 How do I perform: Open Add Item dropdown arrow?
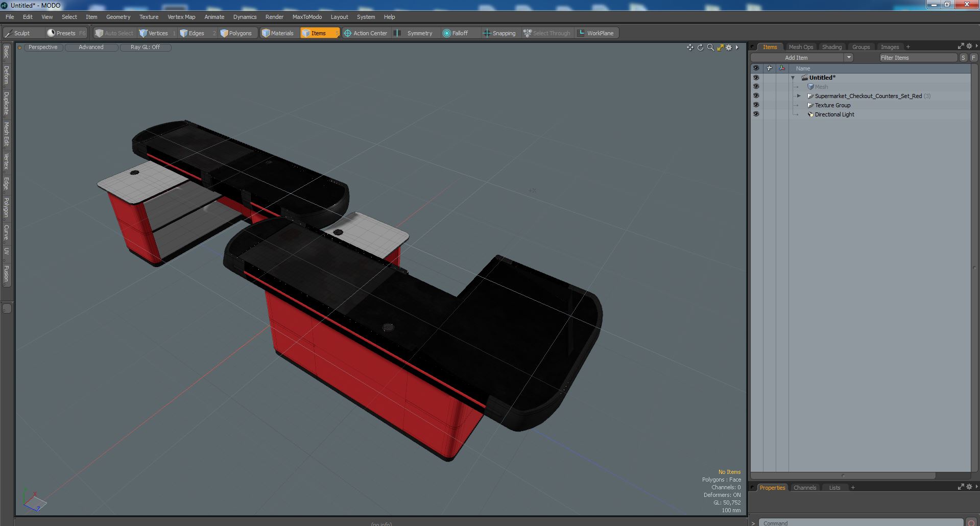[849, 58]
